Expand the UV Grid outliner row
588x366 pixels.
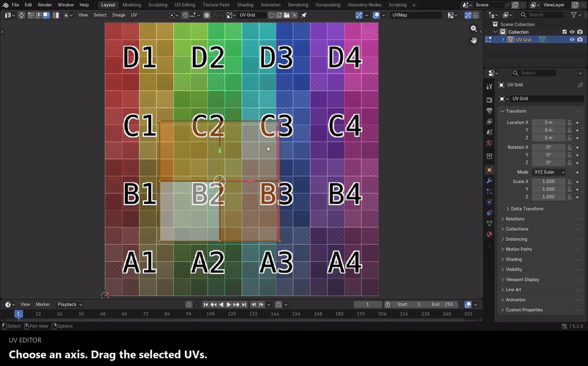503,39
